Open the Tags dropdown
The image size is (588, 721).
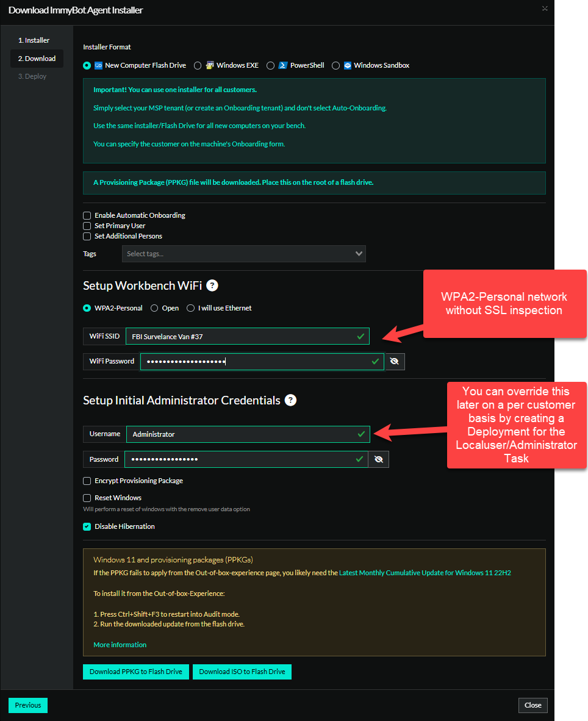[243, 254]
